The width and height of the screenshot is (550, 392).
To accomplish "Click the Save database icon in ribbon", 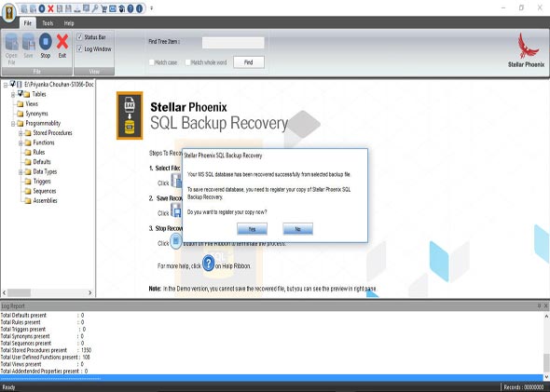I will tap(28, 42).
